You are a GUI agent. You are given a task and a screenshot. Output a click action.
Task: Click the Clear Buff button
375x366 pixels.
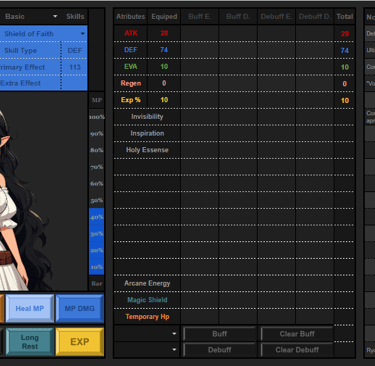(297, 334)
